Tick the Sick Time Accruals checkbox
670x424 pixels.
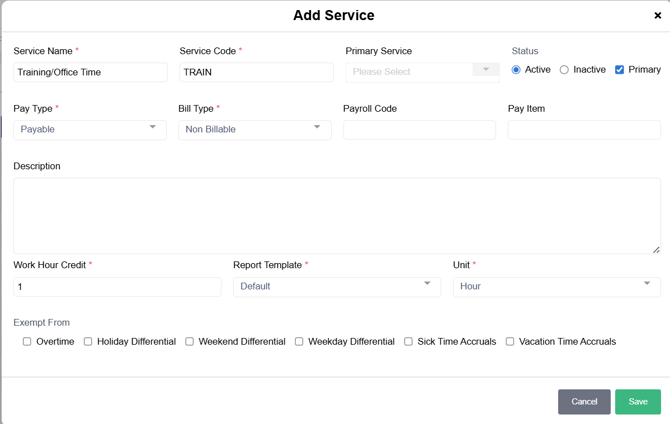click(408, 342)
